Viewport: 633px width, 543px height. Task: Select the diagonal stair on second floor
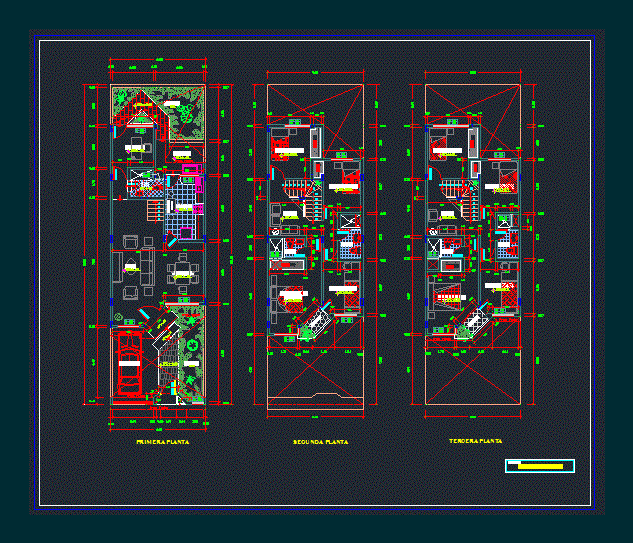(x=316, y=325)
